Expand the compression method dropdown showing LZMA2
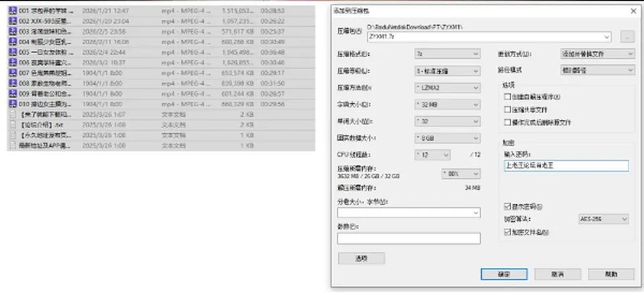Screen dimensions: 644x293 [x=447, y=88]
